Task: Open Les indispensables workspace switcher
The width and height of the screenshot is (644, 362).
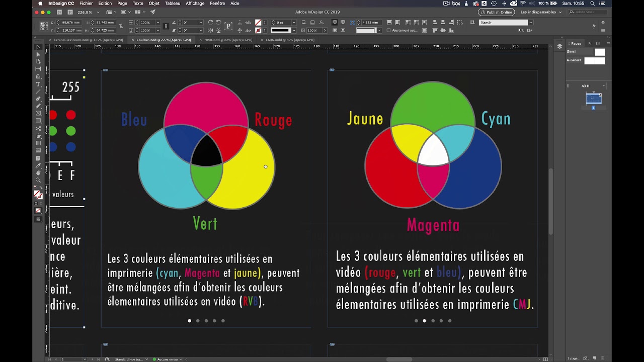Action: click(540, 12)
